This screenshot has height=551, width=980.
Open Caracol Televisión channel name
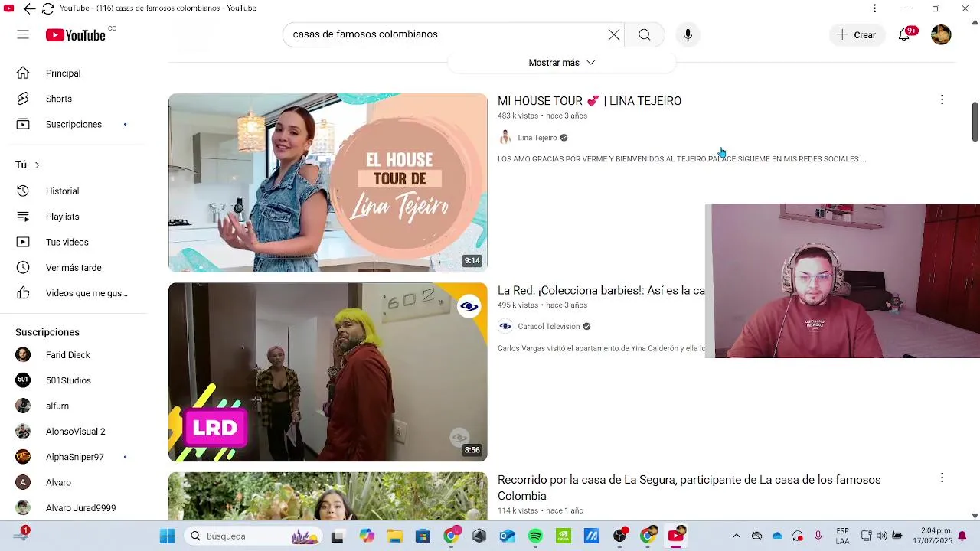tap(549, 327)
